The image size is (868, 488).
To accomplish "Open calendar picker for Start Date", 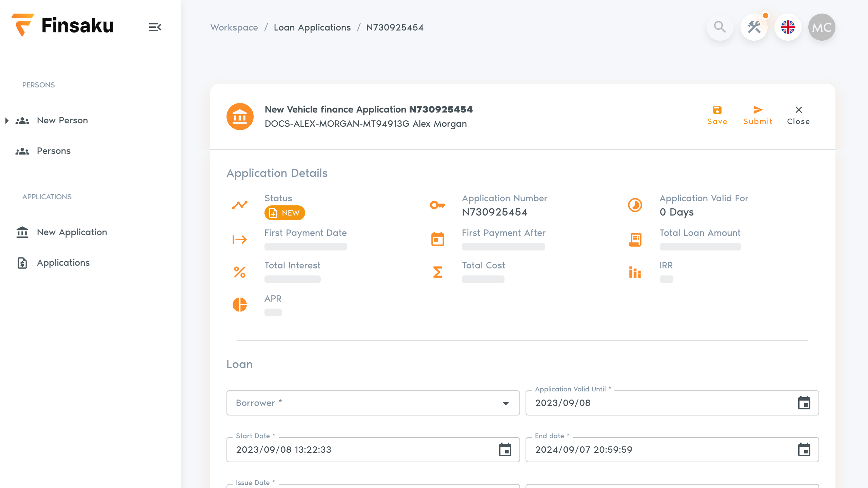I will (x=505, y=449).
